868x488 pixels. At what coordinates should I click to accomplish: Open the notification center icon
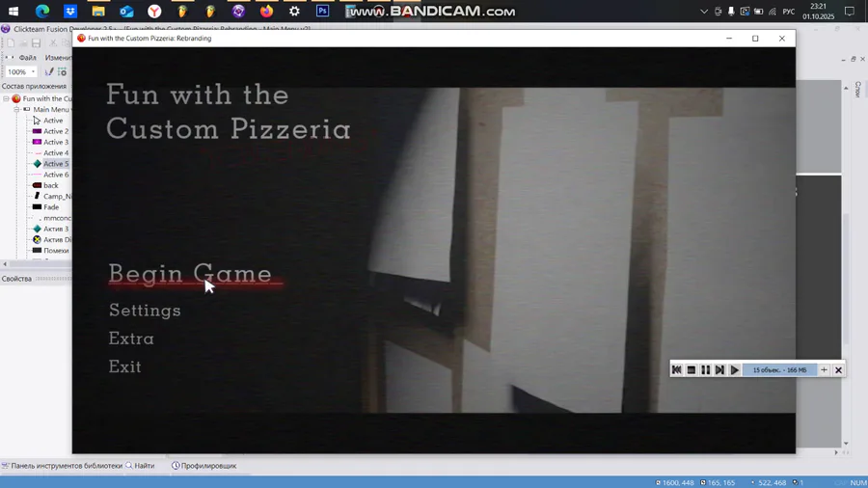point(849,11)
